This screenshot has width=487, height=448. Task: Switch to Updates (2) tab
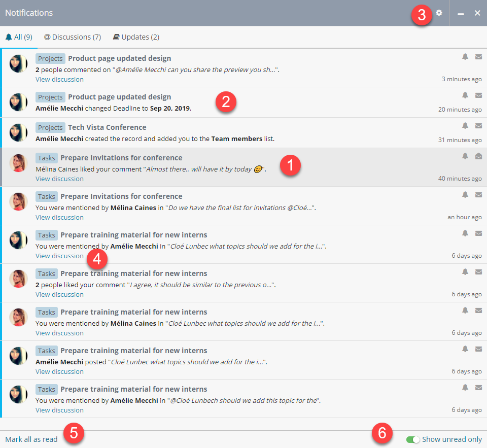pos(136,37)
